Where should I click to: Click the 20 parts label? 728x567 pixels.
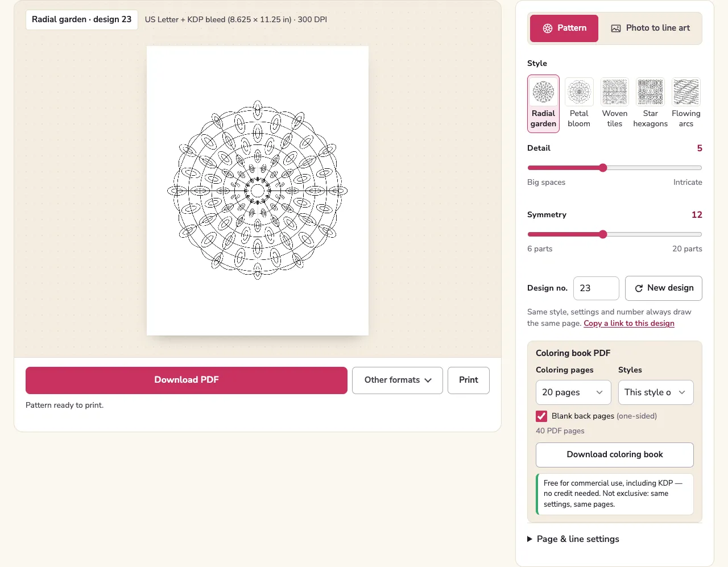(x=687, y=249)
